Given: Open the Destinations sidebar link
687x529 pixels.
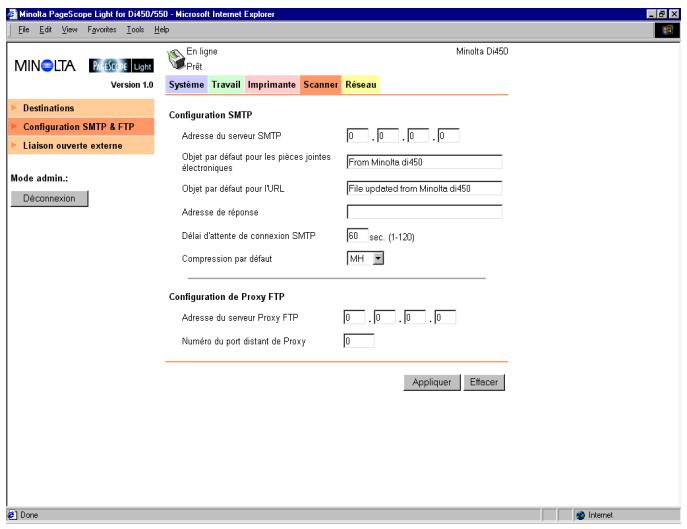Looking at the screenshot, I should [81, 108].
